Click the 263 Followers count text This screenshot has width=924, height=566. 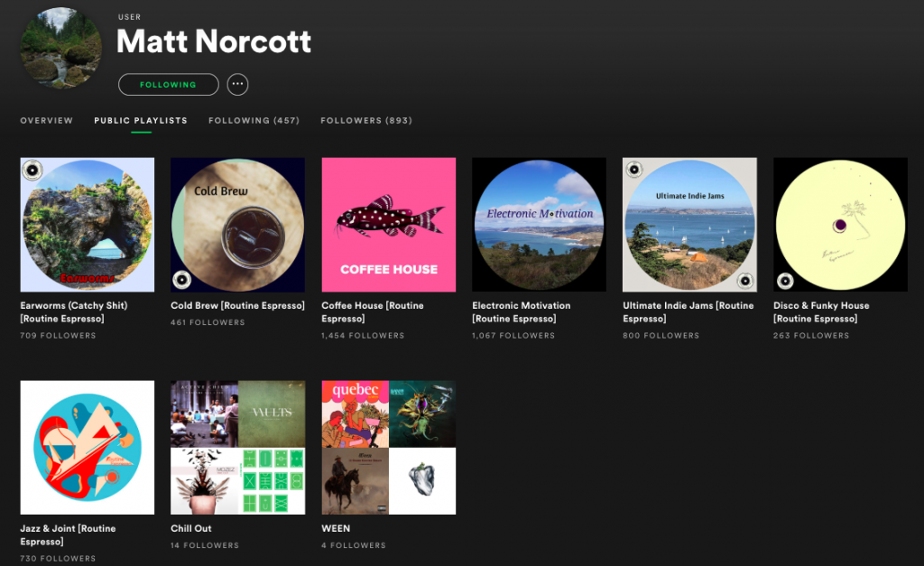pos(811,336)
